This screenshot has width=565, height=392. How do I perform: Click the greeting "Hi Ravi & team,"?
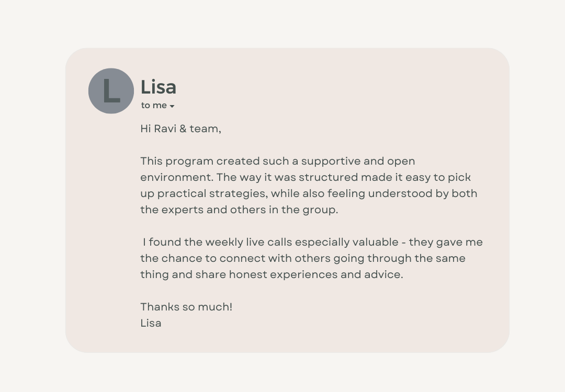coord(180,129)
